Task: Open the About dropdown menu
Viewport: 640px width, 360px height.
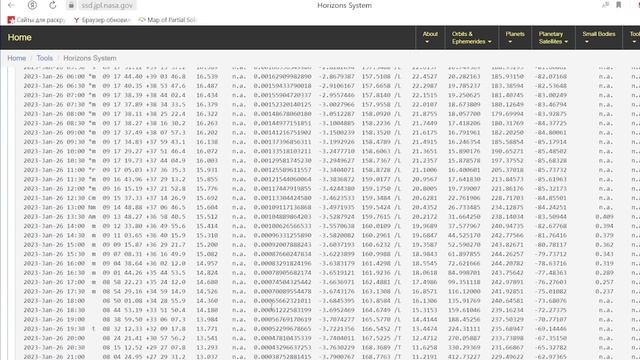Action: (x=430, y=38)
